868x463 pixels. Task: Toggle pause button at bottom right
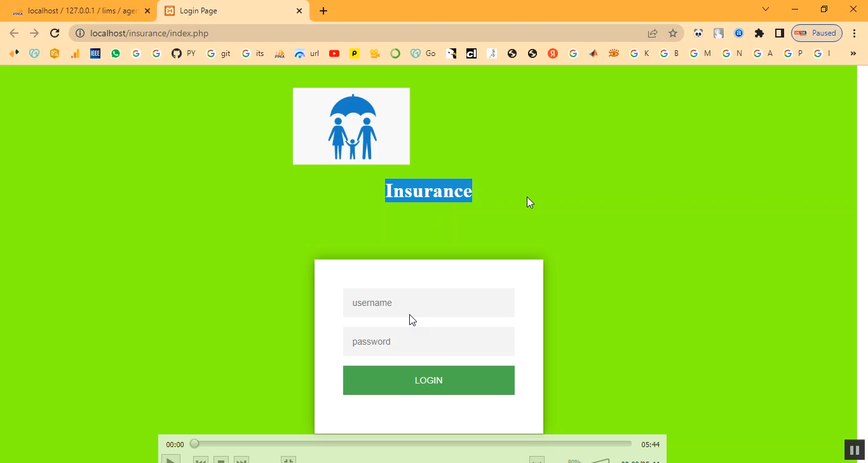tap(855, 450)
